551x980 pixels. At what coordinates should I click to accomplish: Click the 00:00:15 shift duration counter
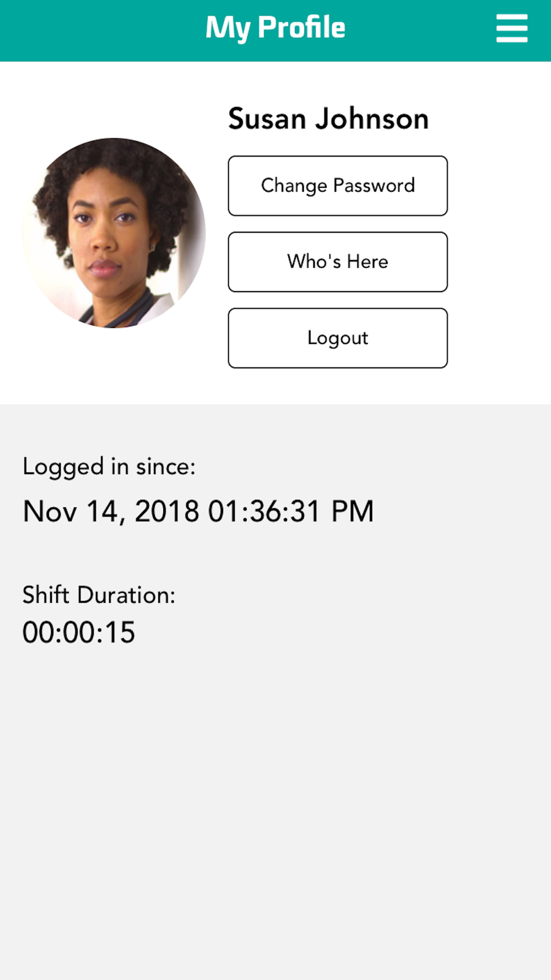(x=79, y=632)
